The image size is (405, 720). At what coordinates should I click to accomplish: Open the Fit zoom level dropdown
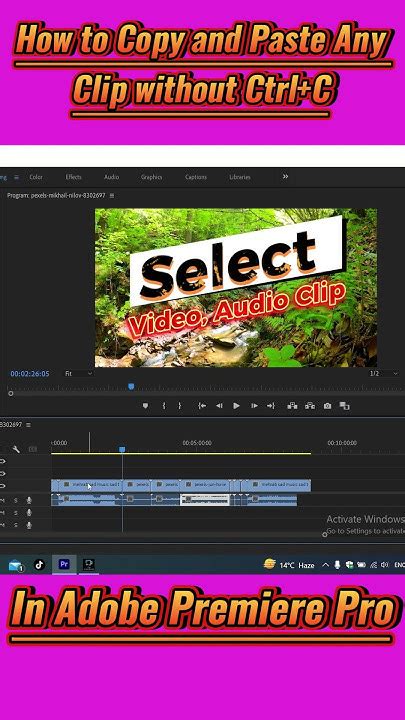(x=78, y=374)
